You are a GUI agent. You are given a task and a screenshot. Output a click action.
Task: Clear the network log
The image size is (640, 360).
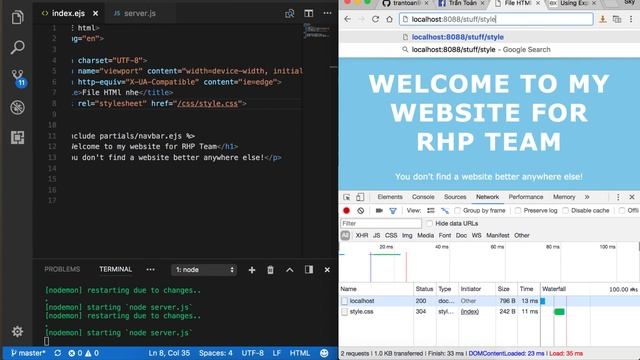pos(360,211)
